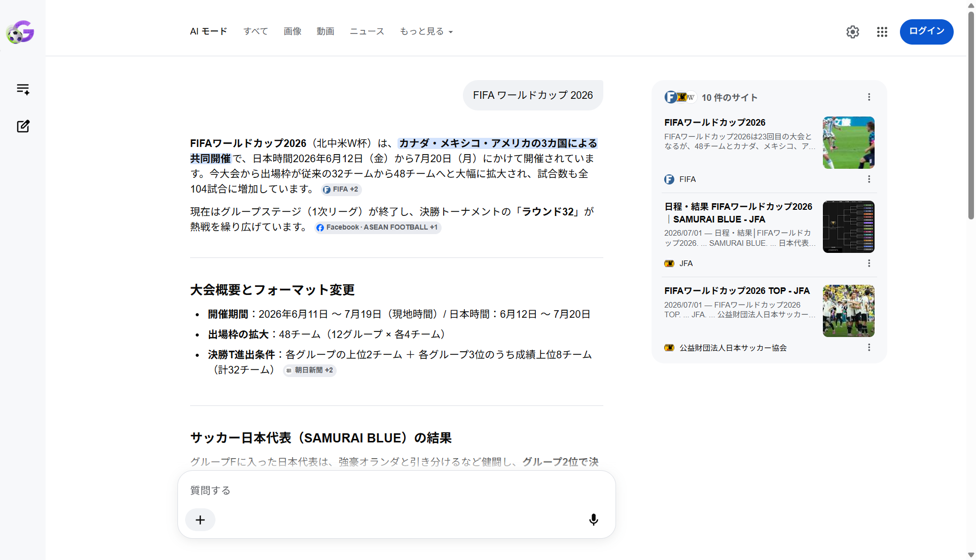Click the サッカー日本代表（SAMURAI BLUE）の結果 heading
The height and width of the screenshot is (560, 976).
click(x=321, y=438)
